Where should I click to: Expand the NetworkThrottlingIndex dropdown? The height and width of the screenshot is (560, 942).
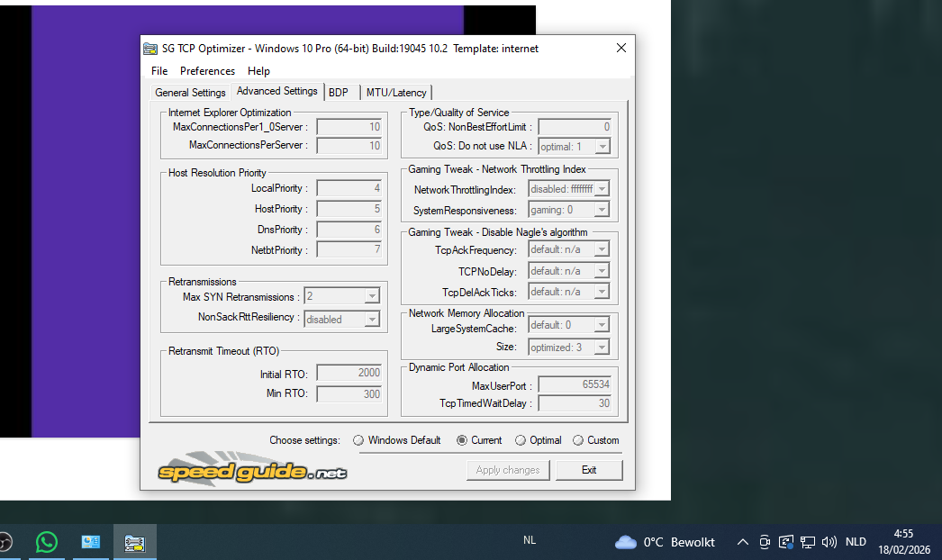(602, 189)
